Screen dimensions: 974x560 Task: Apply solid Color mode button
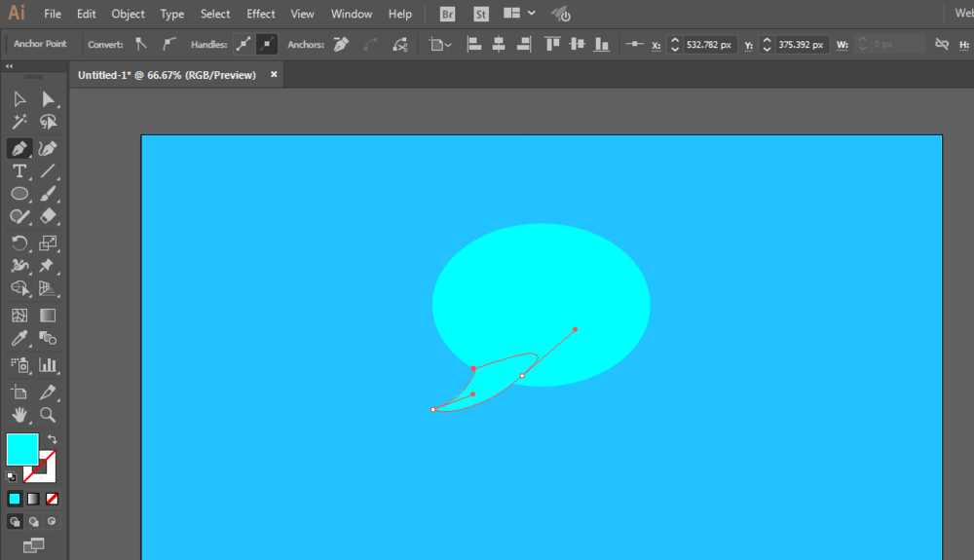15,500
